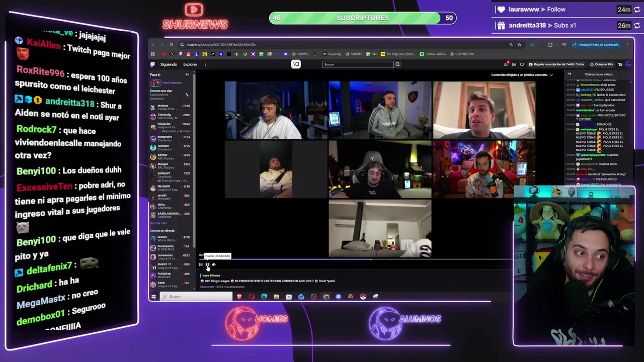Go back in Chrome
This screenshot has height=362, width=644.
pyautogui.click(x=153, y=45)
